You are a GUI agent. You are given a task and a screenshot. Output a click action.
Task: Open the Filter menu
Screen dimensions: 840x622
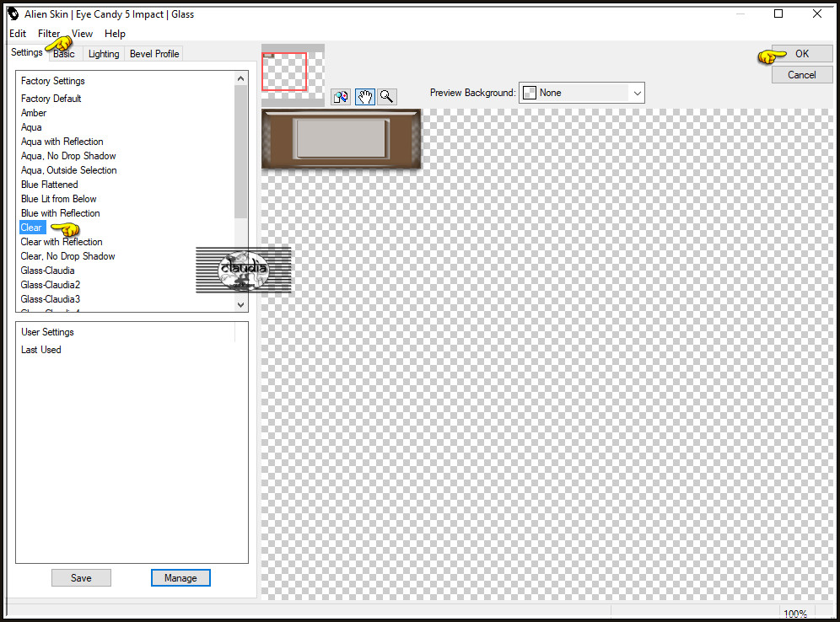click(x=49, y=33)
